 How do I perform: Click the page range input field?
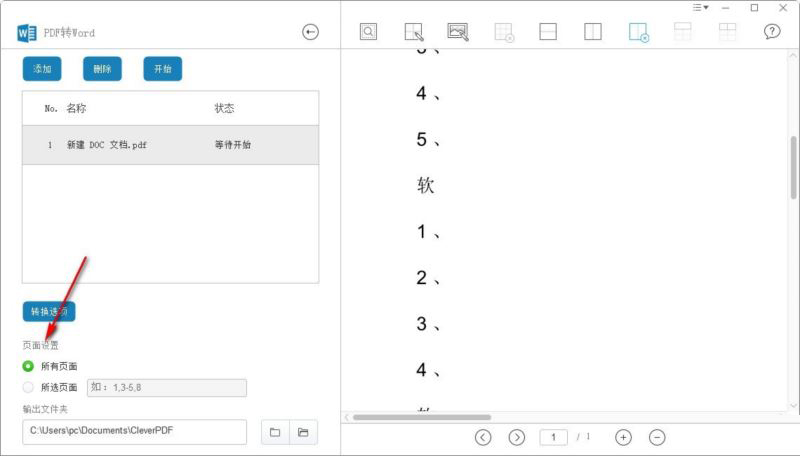167,388
